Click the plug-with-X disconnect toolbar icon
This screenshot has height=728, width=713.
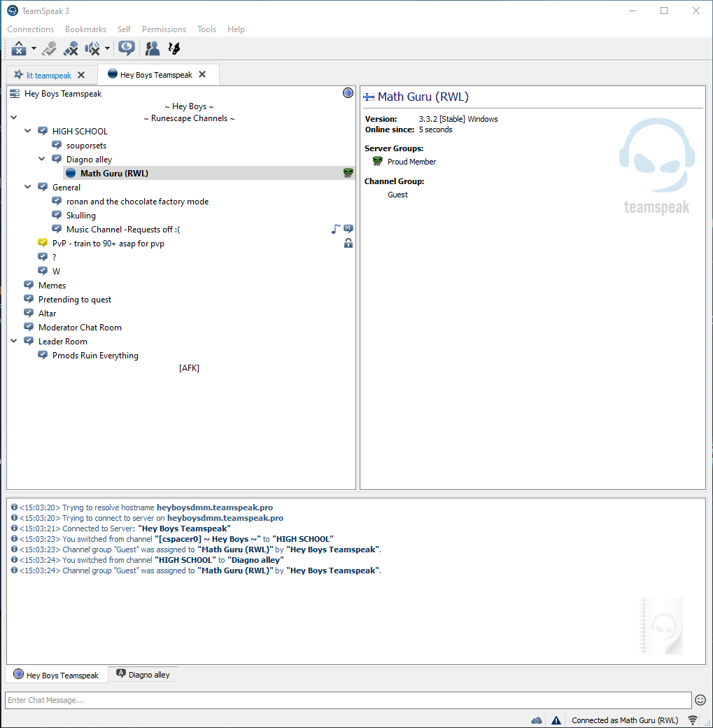click(x=71, y=48)
